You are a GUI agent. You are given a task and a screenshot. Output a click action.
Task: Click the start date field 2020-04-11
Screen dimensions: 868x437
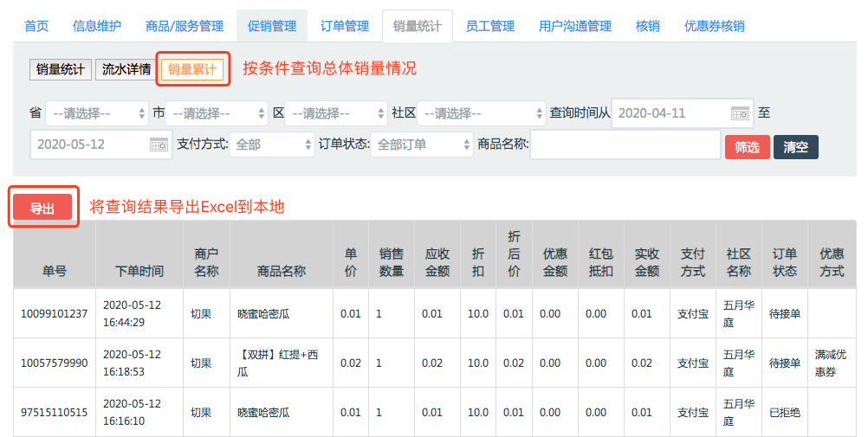[x=683, y=114]
